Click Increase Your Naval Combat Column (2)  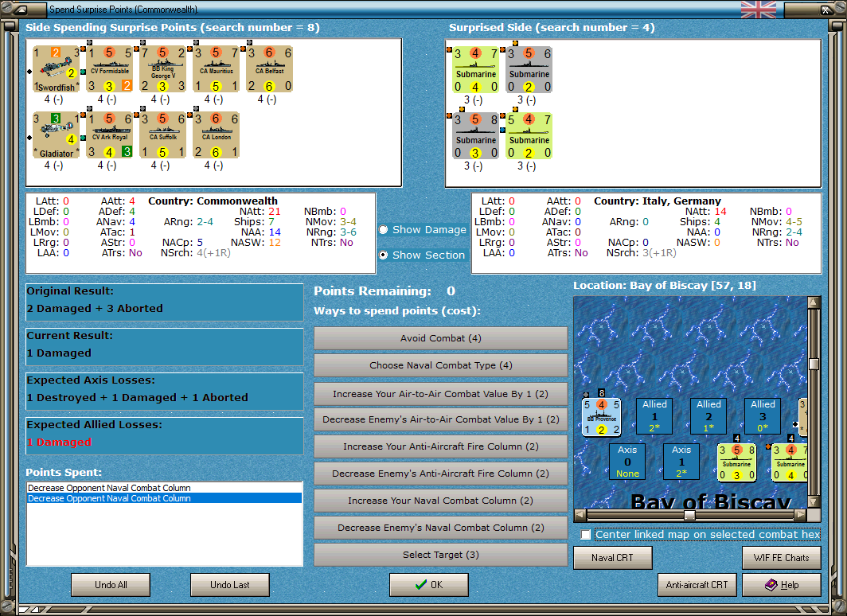pyautogui.click(x=441, y=501)
